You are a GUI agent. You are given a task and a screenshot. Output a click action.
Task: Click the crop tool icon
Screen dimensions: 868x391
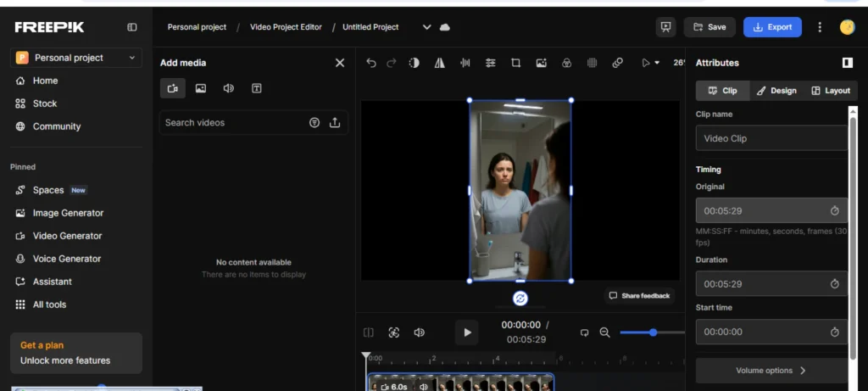pos(515,63)
